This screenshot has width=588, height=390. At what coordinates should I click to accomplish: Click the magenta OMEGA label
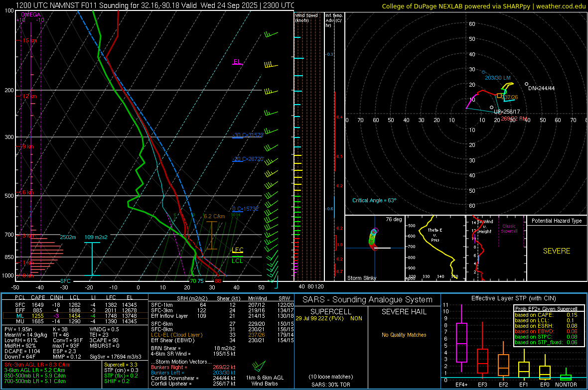(x=30, y=14)
